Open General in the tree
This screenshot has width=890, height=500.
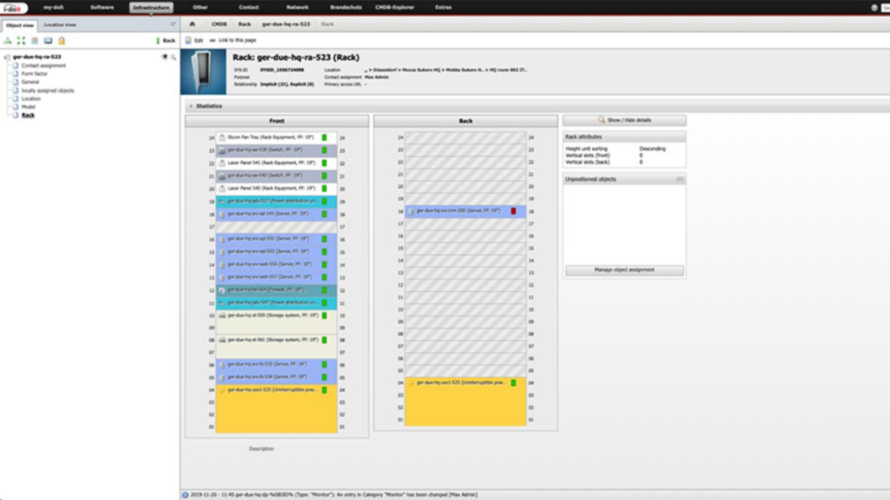pyautogui.click(x=30, y=82)
